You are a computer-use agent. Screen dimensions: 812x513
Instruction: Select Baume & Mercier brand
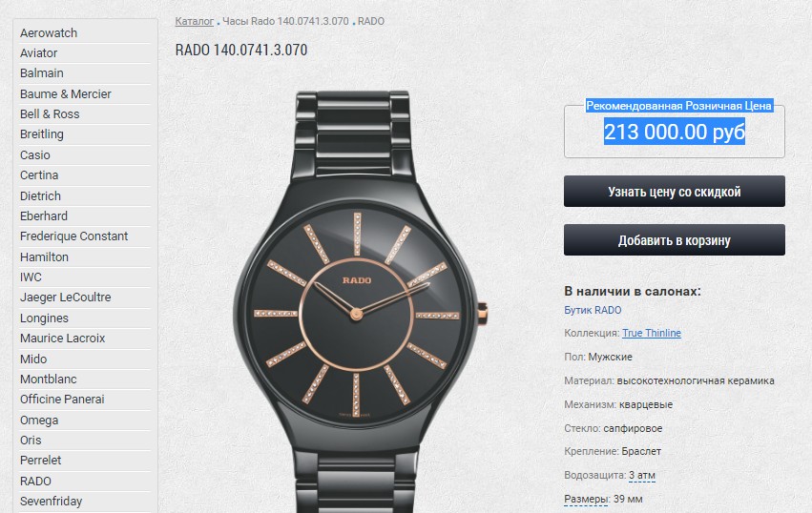(x=66, y=93)
